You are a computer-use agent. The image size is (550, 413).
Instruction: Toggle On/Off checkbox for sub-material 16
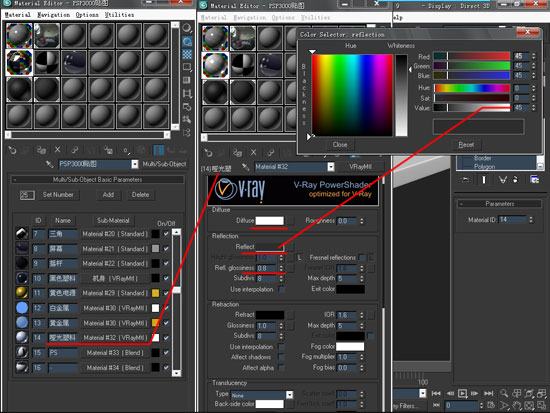[x=166, y=367]
